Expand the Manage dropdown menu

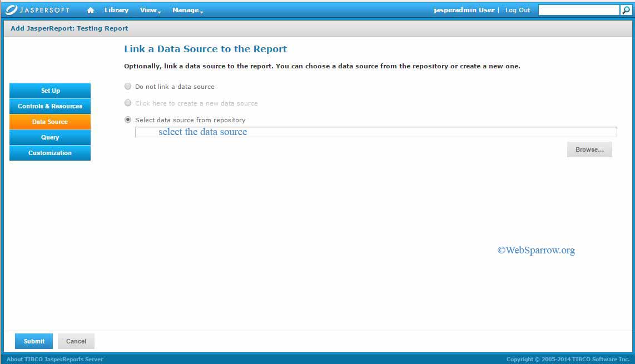point(187,10)
